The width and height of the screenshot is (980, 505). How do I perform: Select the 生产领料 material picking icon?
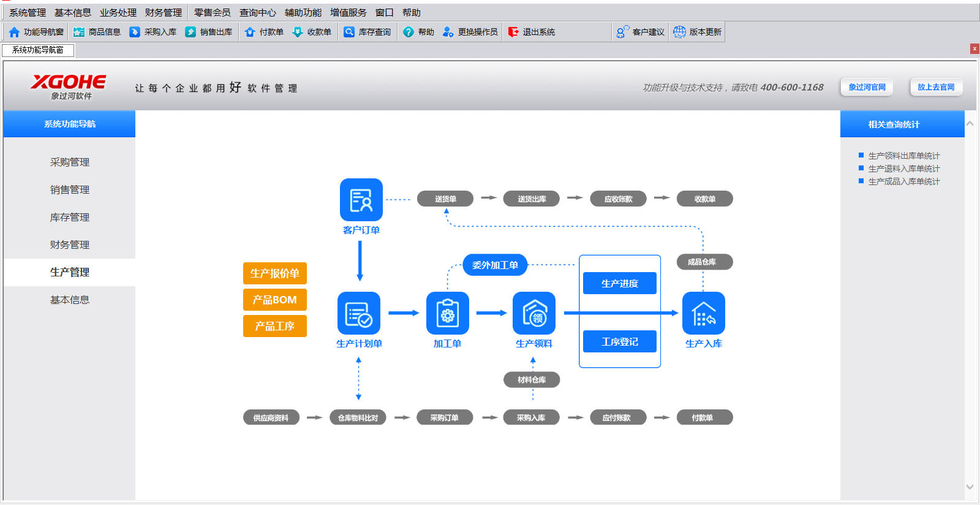click(x=533, y=313)
